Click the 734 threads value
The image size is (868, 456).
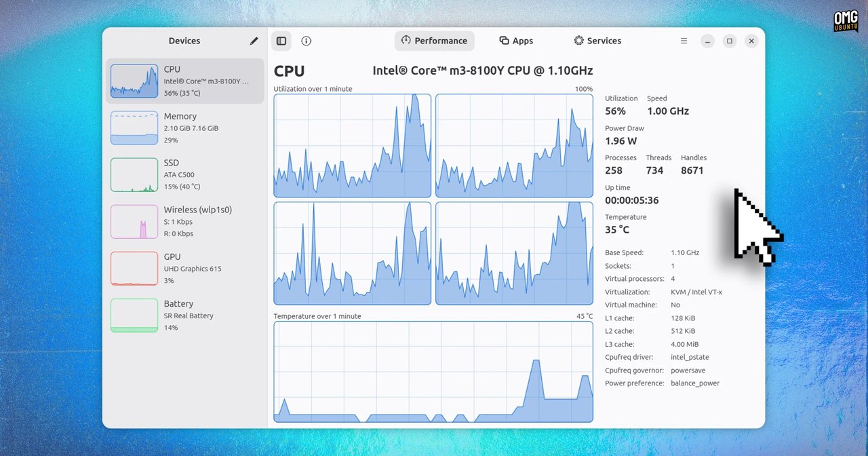(x=654, y=170)
